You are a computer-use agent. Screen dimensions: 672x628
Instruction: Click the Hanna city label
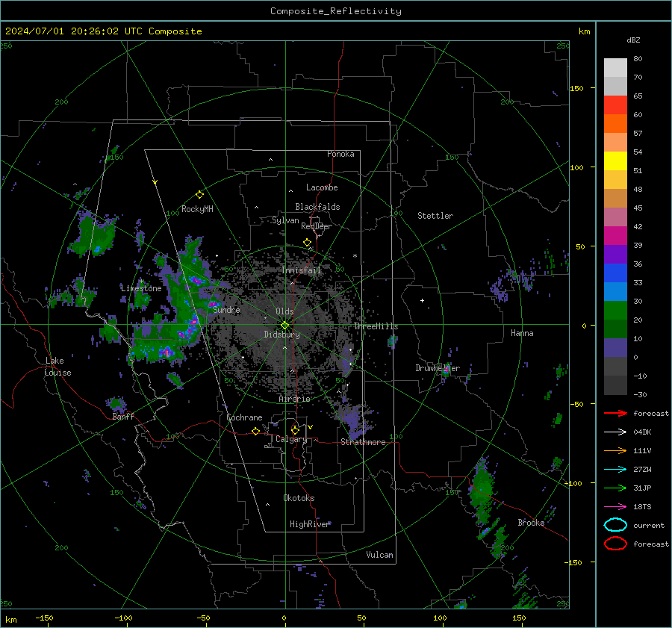(x=522, y=333)
